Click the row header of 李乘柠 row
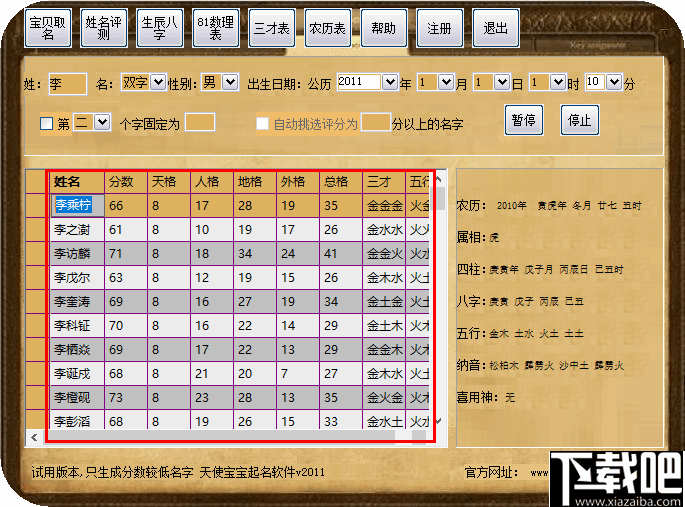 (x=36, y=205)
